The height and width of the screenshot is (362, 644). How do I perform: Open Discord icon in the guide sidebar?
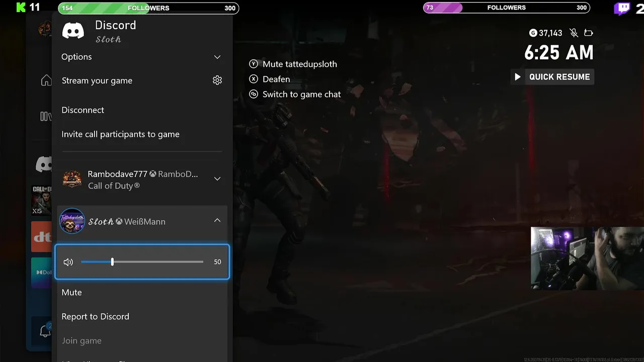(x=44, y=164)
